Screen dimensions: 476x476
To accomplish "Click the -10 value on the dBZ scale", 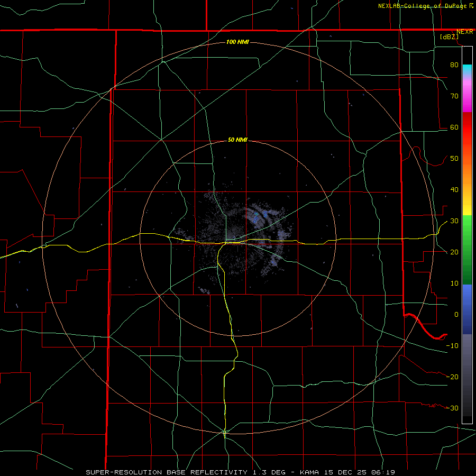I will (452, 346).
